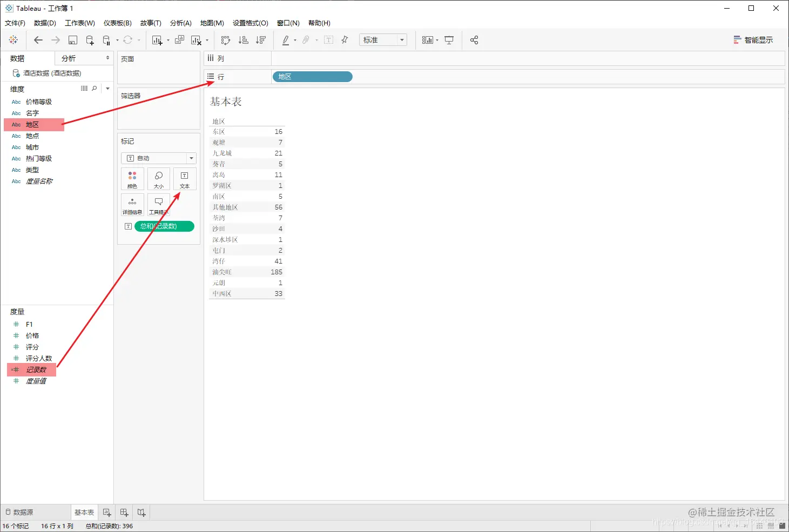Open dropdown arrow beside show cards icon
The height and width of the screenshot is (532, 789).
pyautogui.click(x=437, y=40)
